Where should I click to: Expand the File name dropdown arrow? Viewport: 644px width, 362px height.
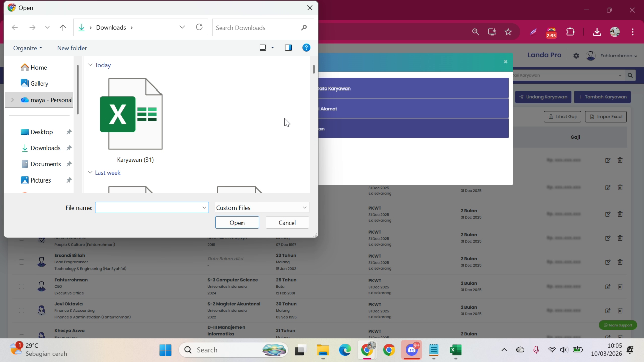[x=204, y=208]
